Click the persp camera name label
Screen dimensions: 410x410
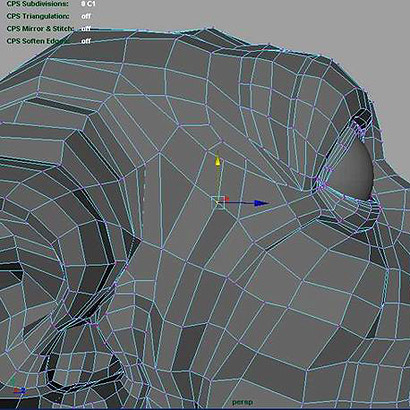point(243,402)
